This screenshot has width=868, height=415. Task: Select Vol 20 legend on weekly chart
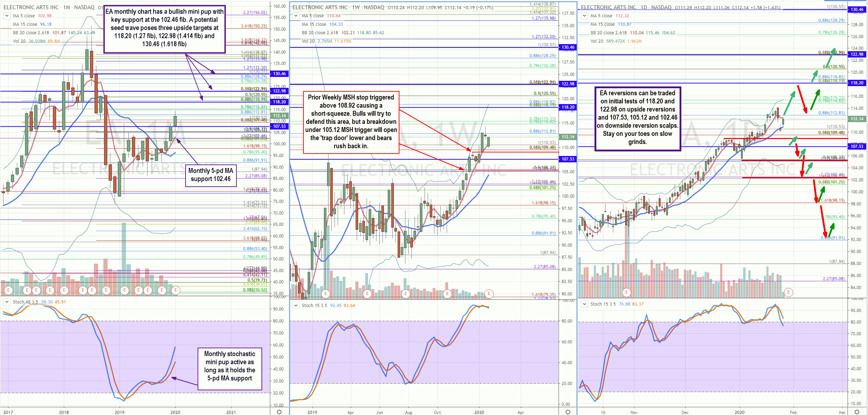point(326,41)
